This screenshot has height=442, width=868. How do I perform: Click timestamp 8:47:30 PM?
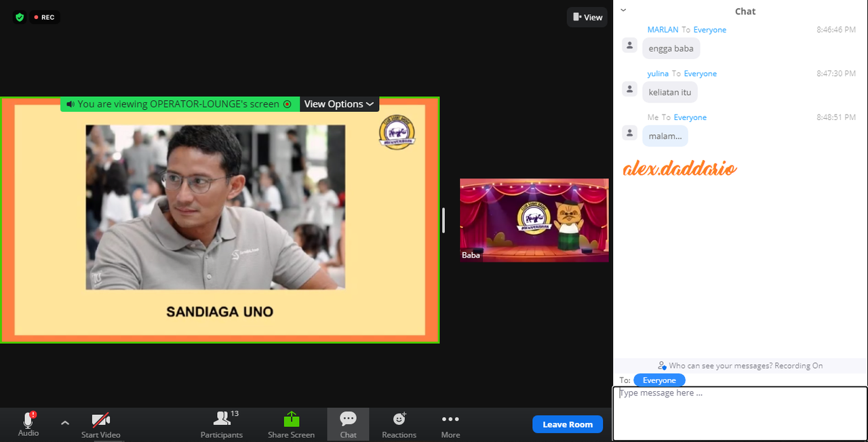[836, 73]
